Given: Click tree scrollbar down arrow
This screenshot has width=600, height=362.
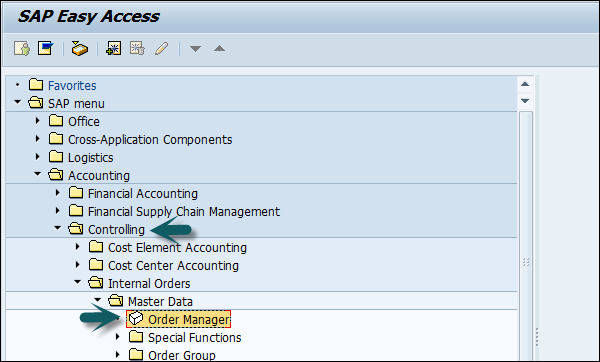Looking at the screenshot, I should pyautogui.click(x=525, y=101).
